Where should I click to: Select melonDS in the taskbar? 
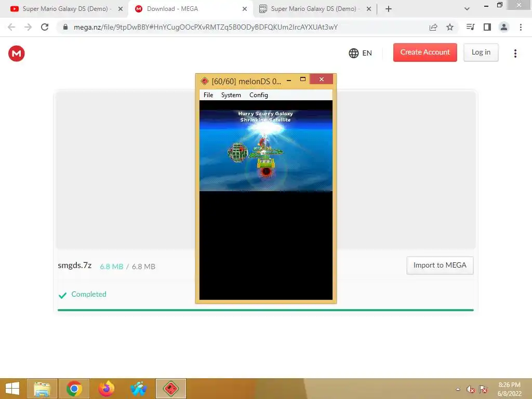pos(170,389)
